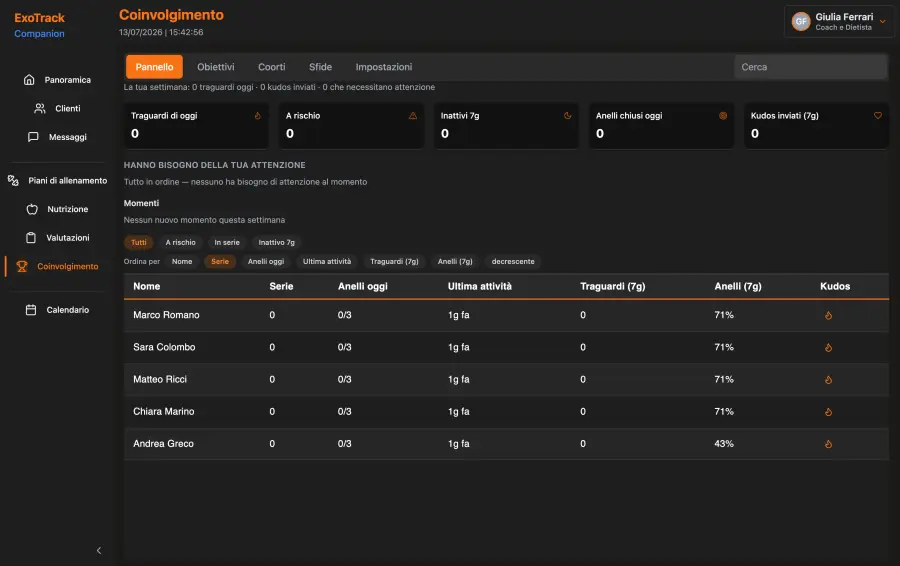900x566 pixels.
Task: Open Panoramica home icon in sidebar
Action: [x=29, y=80]
